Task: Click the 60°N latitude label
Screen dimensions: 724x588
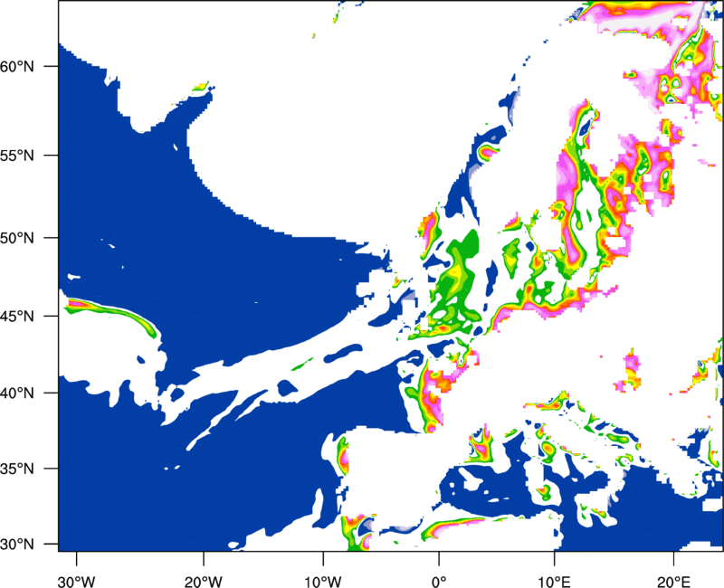Action: pyautogui.click(x=17, y=66)
